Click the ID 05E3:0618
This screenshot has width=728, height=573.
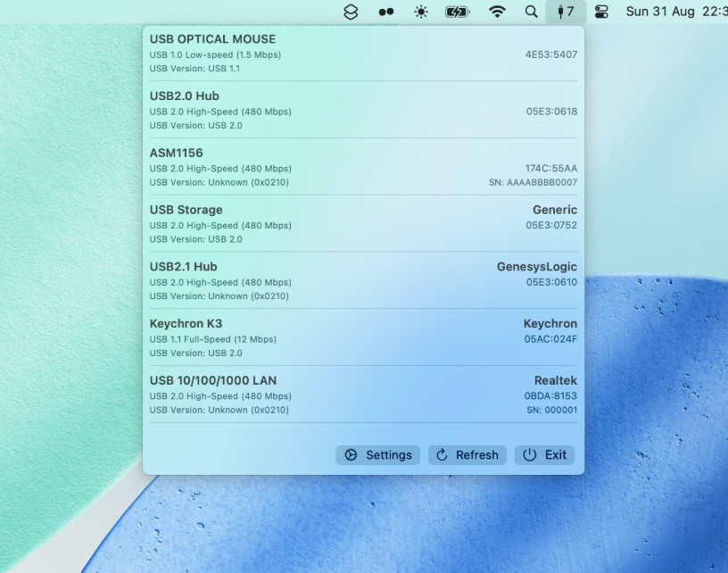tap(551, 112)
